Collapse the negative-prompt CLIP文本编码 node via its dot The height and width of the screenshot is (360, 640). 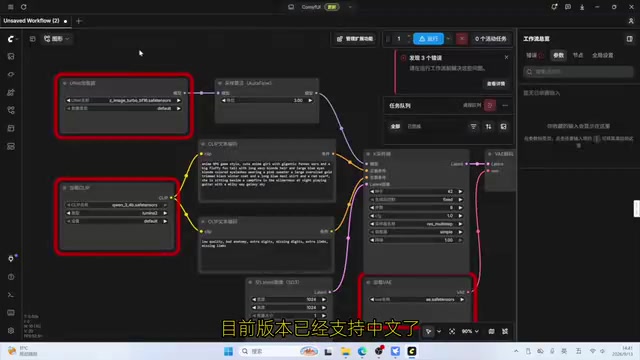(203, 222)
